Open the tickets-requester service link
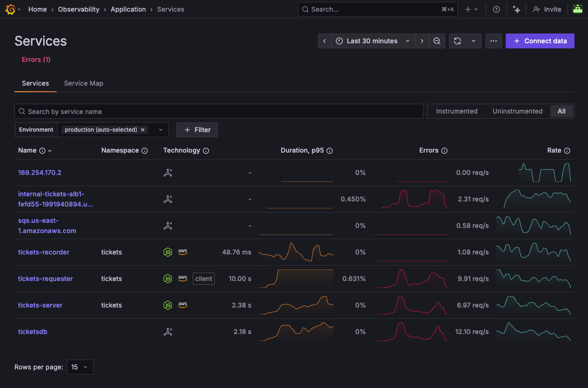 pyautogui.click(x=46, y=279)
